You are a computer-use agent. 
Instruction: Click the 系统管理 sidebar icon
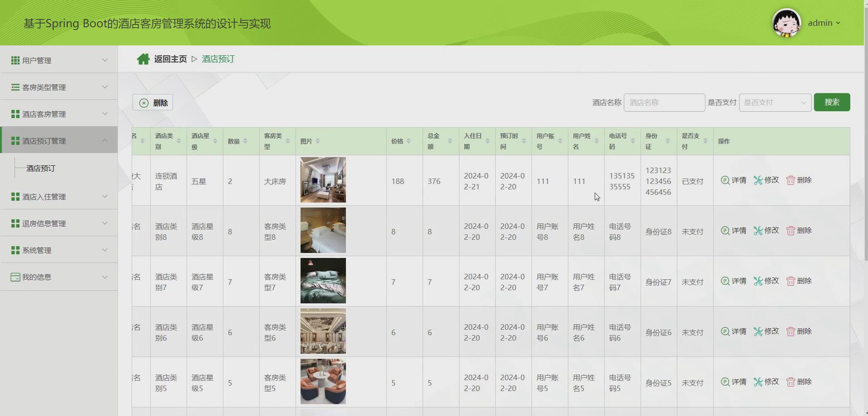click(x=15, y=250)
